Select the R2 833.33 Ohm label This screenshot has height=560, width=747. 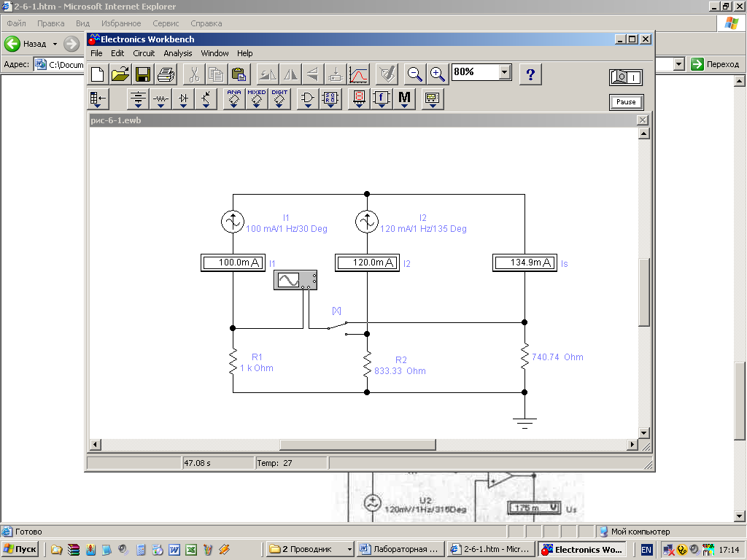400,366
